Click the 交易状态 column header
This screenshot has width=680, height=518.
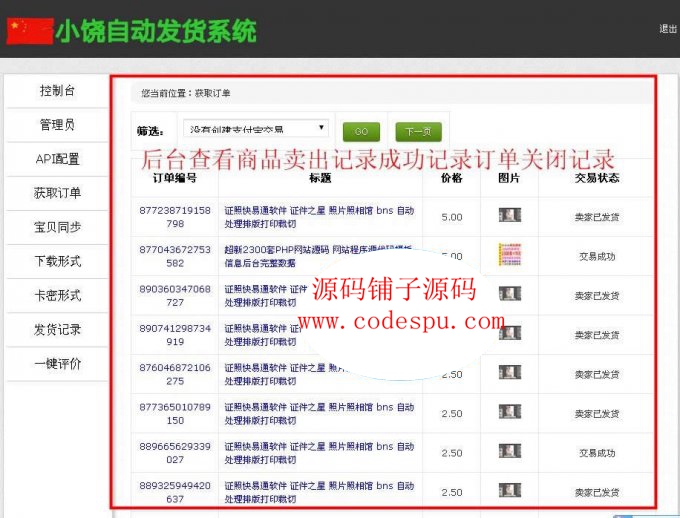(597, 178)
